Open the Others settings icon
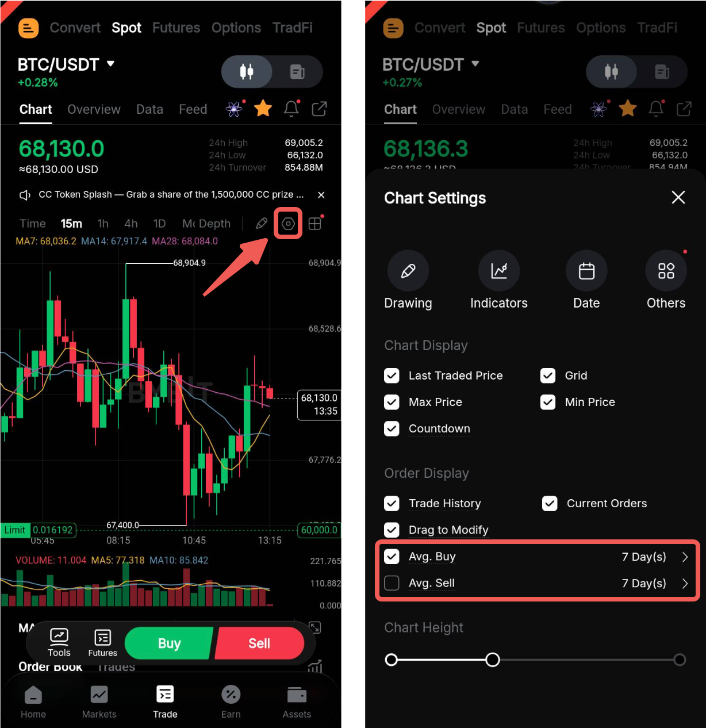The image size is (706, 728). 666,270
